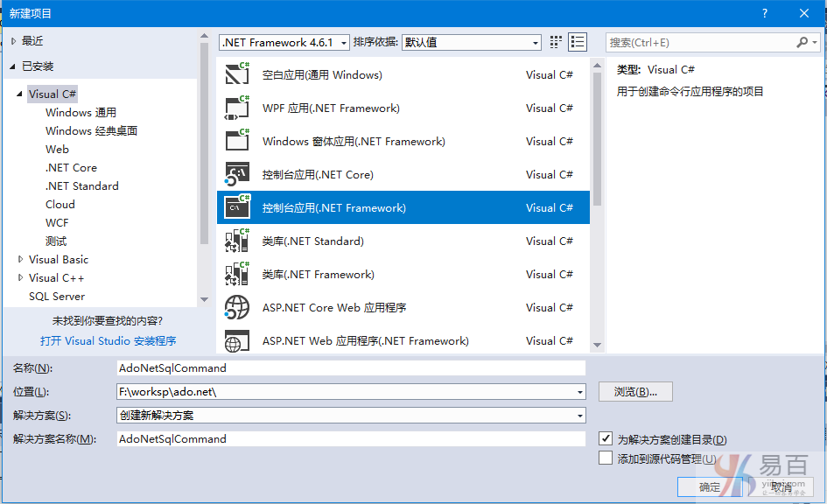This screenshot has height=504, width=827.
Task: Open the solution options dropdown
Action: click(351, 416)
